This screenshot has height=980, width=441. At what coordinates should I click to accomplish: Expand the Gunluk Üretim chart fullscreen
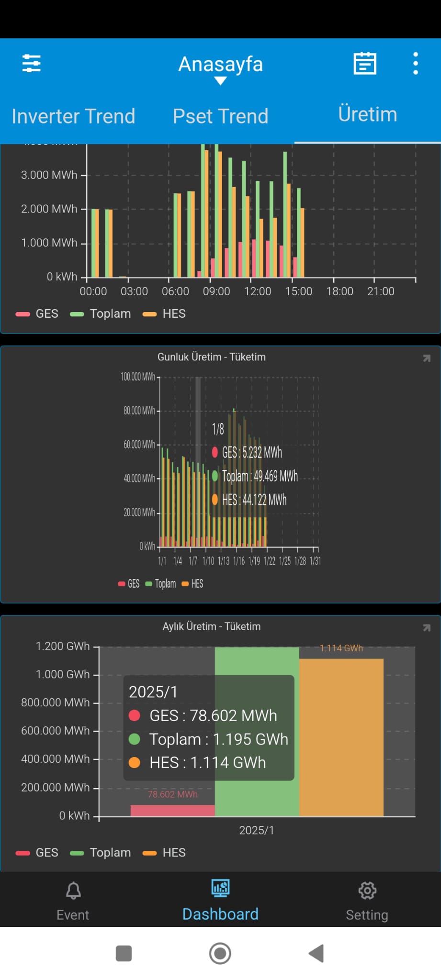pyautogui.click(x=426, y=358)
